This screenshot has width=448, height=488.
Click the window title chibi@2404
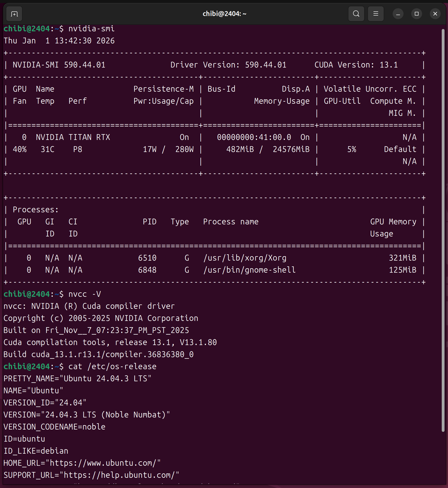[x=224, y=14]
